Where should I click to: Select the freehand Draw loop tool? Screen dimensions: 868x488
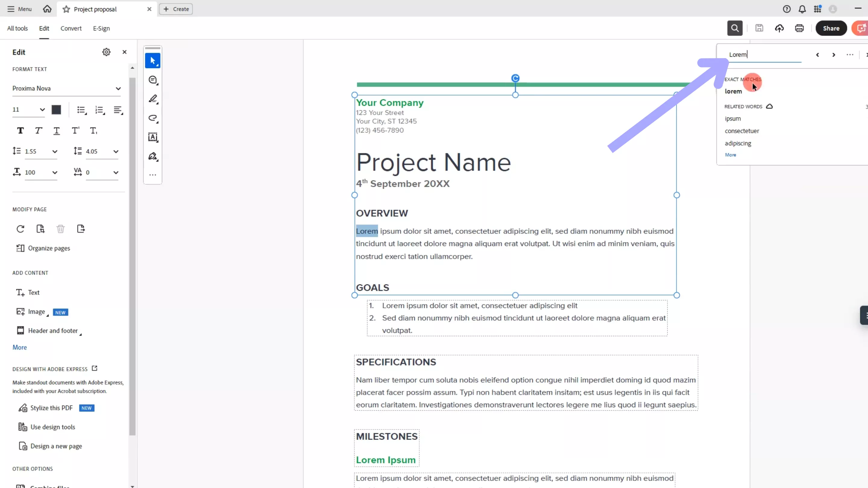[x=153, y=118]
